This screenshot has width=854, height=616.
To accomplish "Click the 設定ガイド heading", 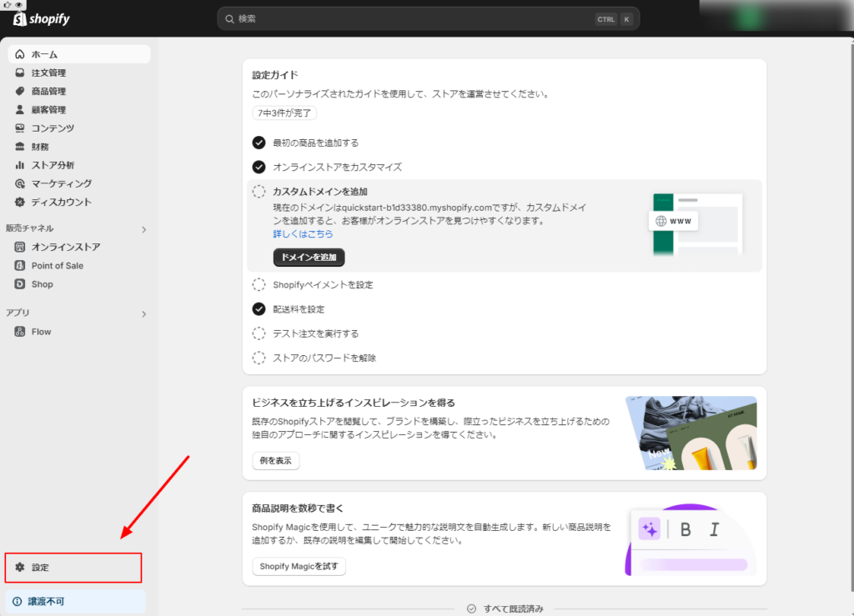I will coord(275,75).
